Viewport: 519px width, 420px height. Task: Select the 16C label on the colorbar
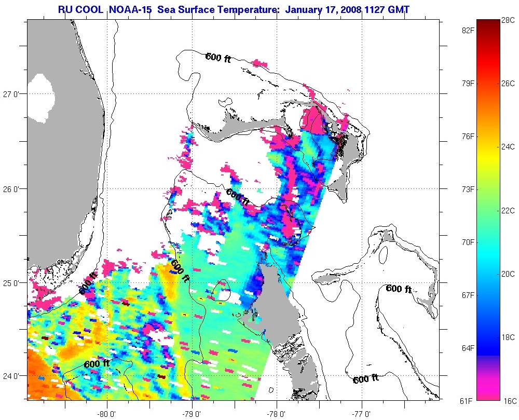pyautogui.click(x=509, y=401)
